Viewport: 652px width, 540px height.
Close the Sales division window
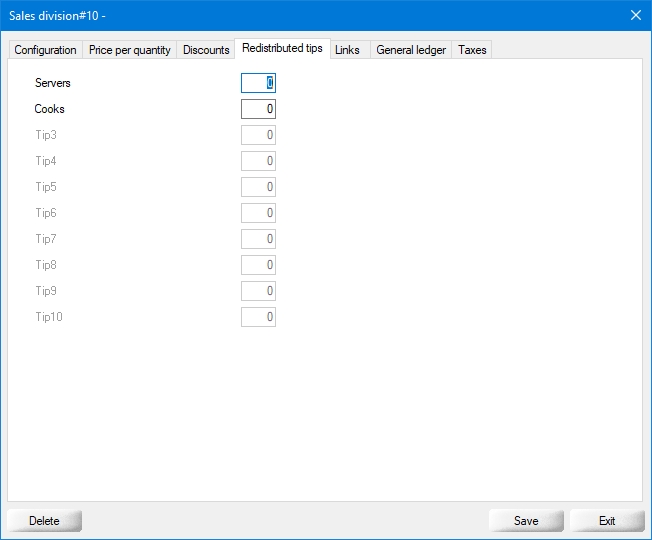click(635, 15)
